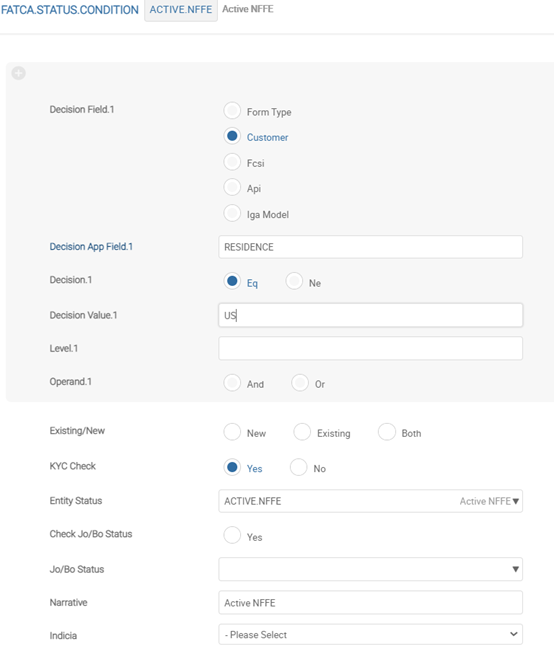Set Existing/New to Both
The image size is (554, 649).
387,432
